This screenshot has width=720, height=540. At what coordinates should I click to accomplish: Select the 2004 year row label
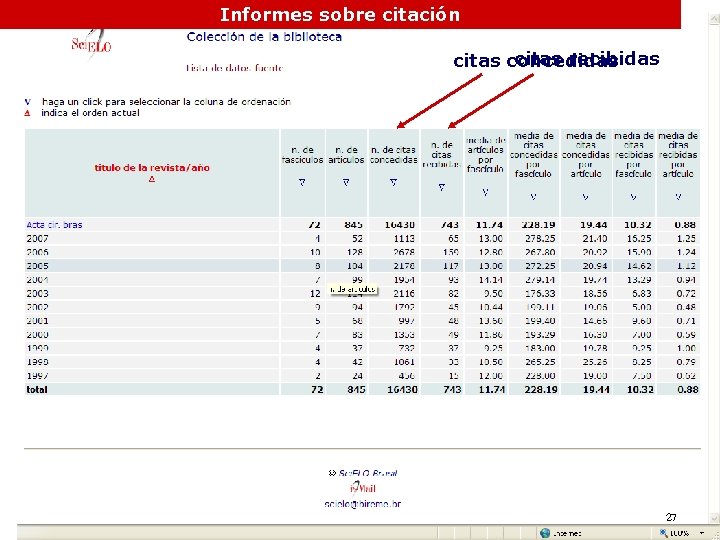click(x=37, y=280)
